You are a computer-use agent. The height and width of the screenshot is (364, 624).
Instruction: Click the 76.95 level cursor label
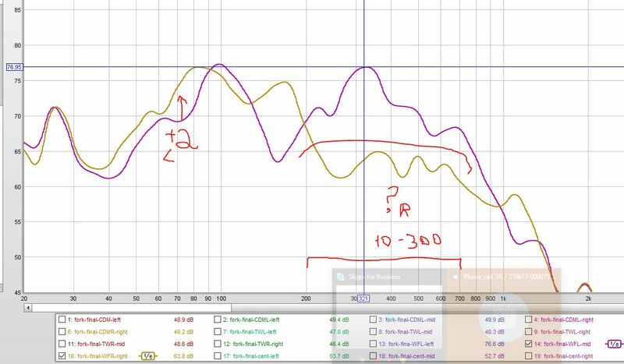pos(14,67)
